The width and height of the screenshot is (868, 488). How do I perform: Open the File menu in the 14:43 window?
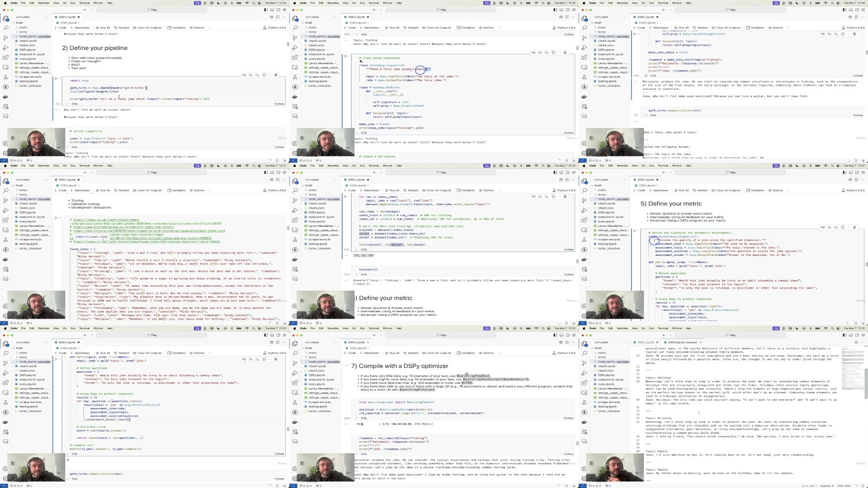point(23,3)
